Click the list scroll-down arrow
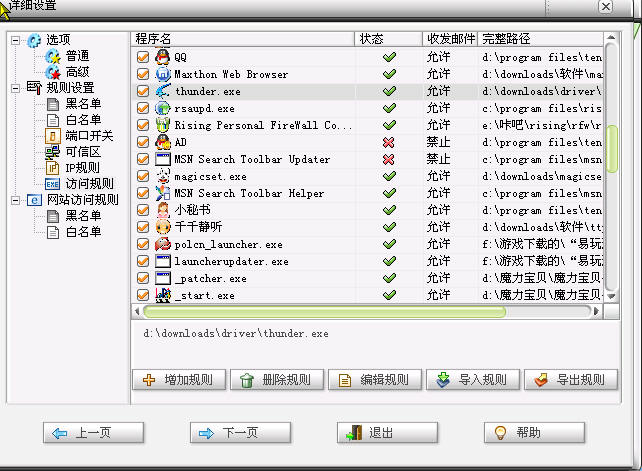642x471 pixels. [611, 296]
